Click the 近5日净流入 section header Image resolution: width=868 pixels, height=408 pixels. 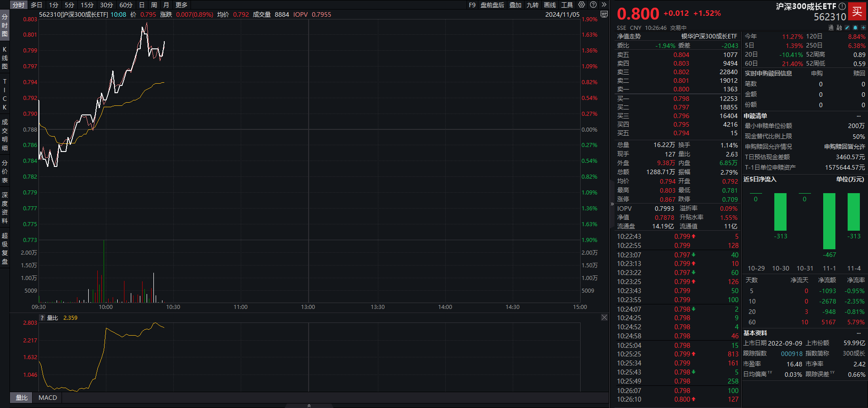pyautogui.click(x=760, y=179)
